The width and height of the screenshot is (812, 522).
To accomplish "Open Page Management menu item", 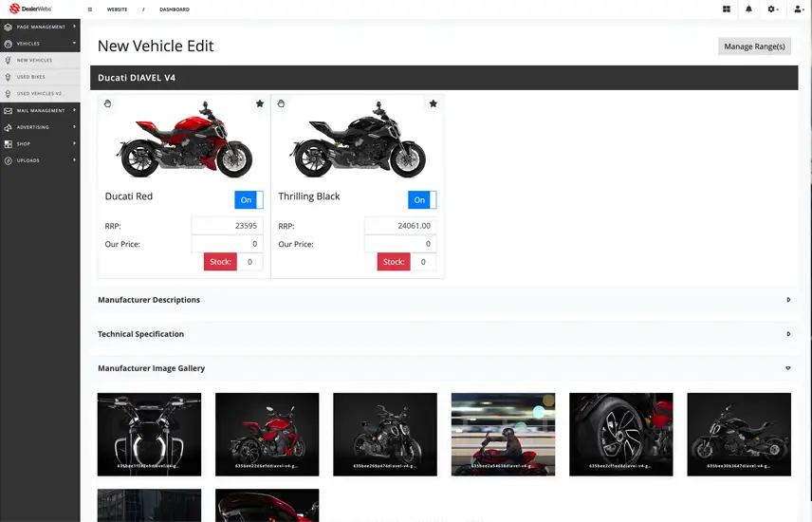I will click(x=40, y=27).
